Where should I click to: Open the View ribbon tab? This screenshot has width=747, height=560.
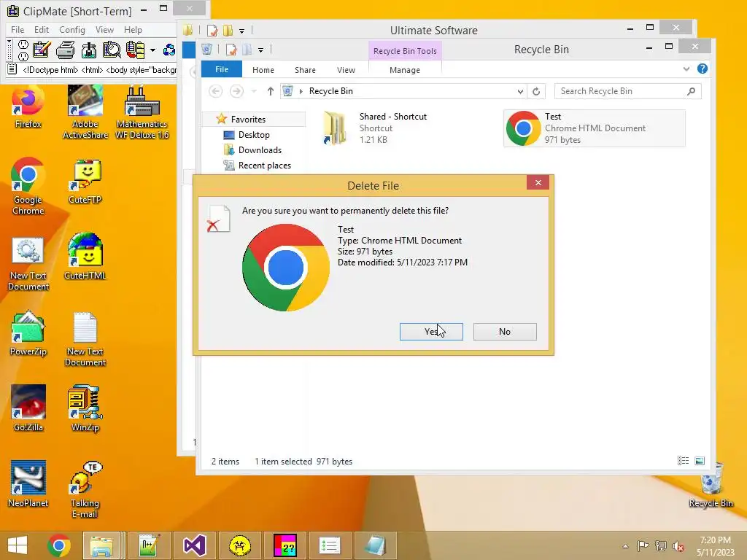coord(346,70)
